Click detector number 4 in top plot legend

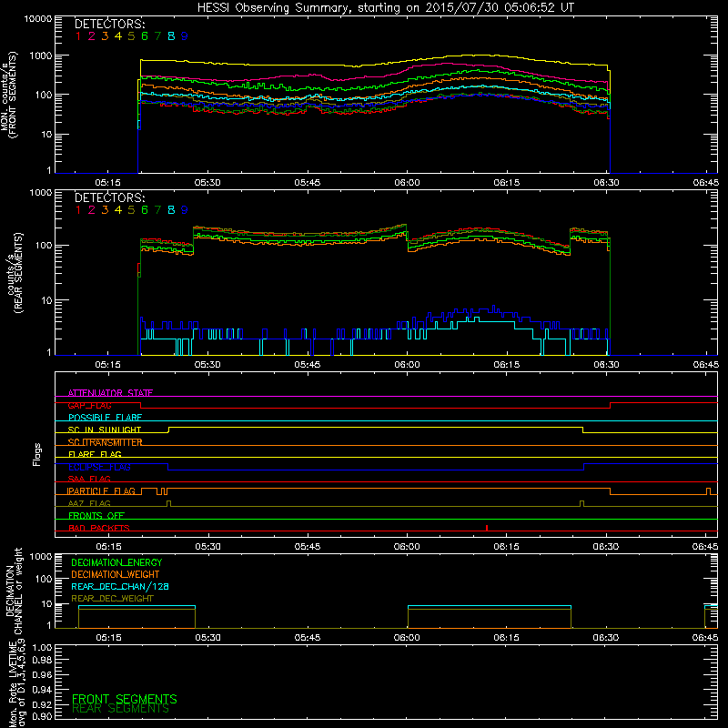[118, 36]
